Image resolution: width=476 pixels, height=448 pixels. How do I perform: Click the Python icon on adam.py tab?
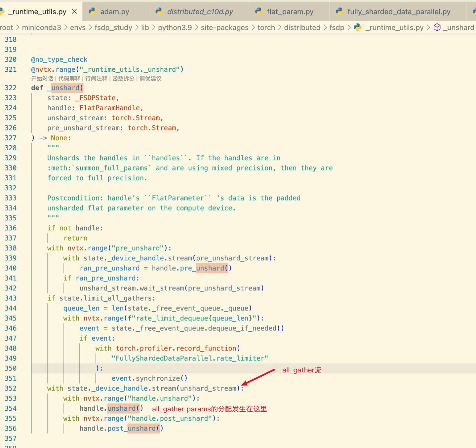[x=93, y=12]
